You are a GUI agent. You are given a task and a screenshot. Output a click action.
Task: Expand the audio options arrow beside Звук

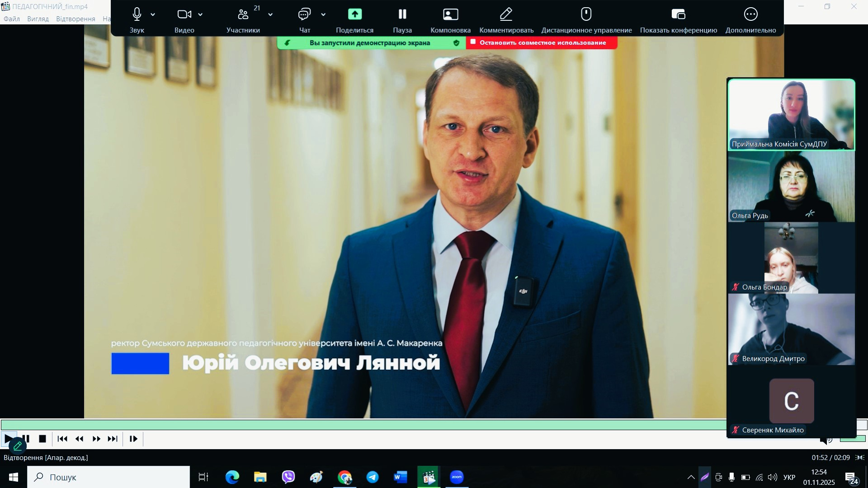tap(153, 14)
